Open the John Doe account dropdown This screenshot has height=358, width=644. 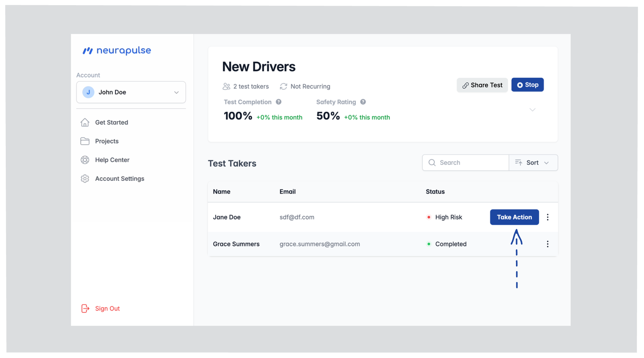(176, 92)
